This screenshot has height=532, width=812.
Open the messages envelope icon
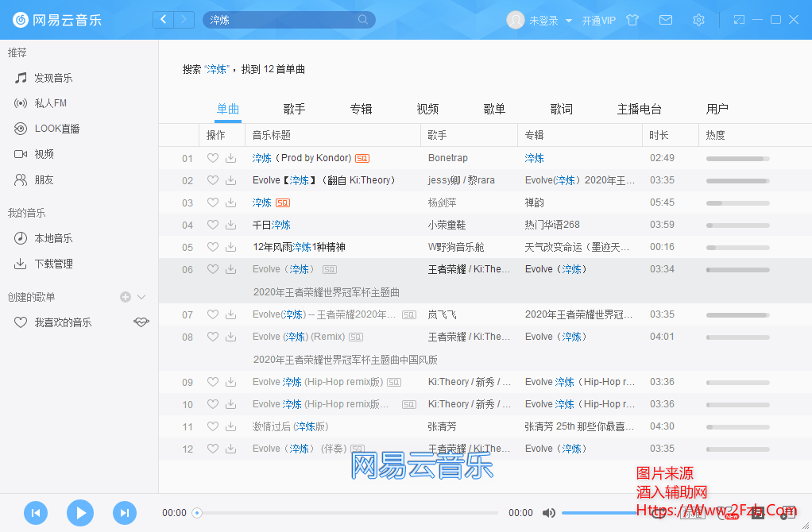pyautogui.click(x=666, y=20)
